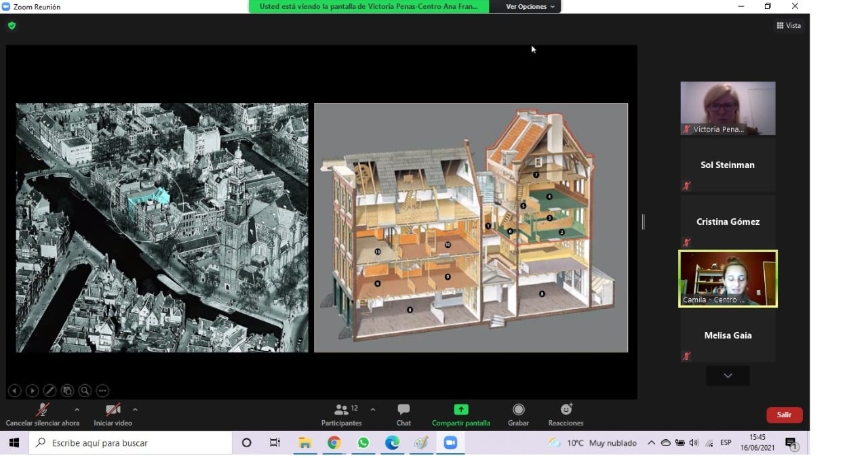The image size is (868, 458).
Task: Click Compartir pantalla green icon
Action: tap(460, 410)
